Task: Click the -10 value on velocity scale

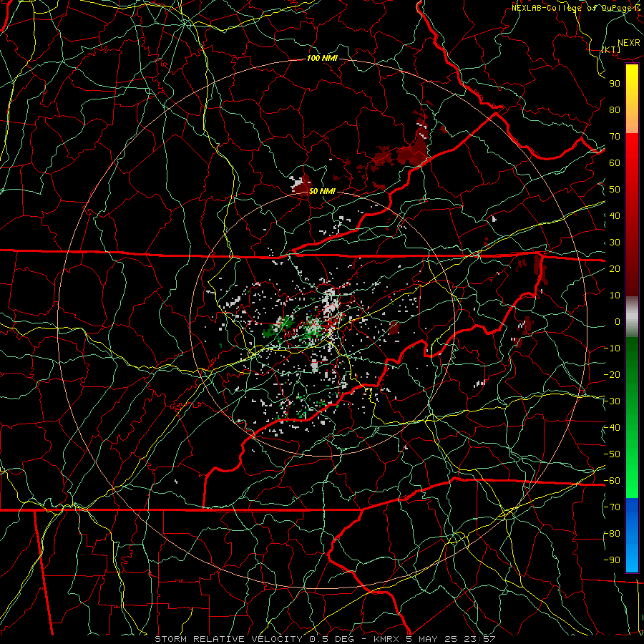Action: (x=612, y=348)
